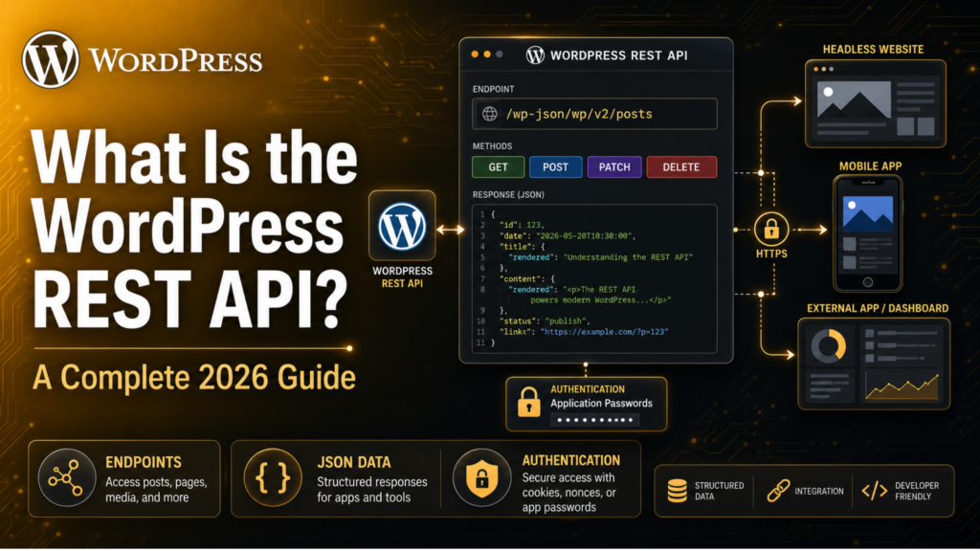Image resolution: width=980 pixels, height=551 pixels.
Task: Click the WordPress REST API tile icon
Action: point(402,226)
